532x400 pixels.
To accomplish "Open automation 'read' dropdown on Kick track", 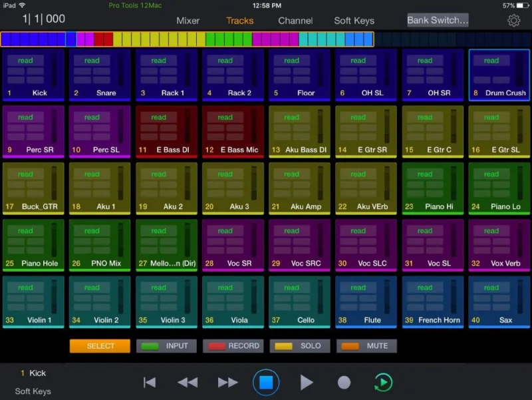I will pyautogui.click(x=25, y=61).
